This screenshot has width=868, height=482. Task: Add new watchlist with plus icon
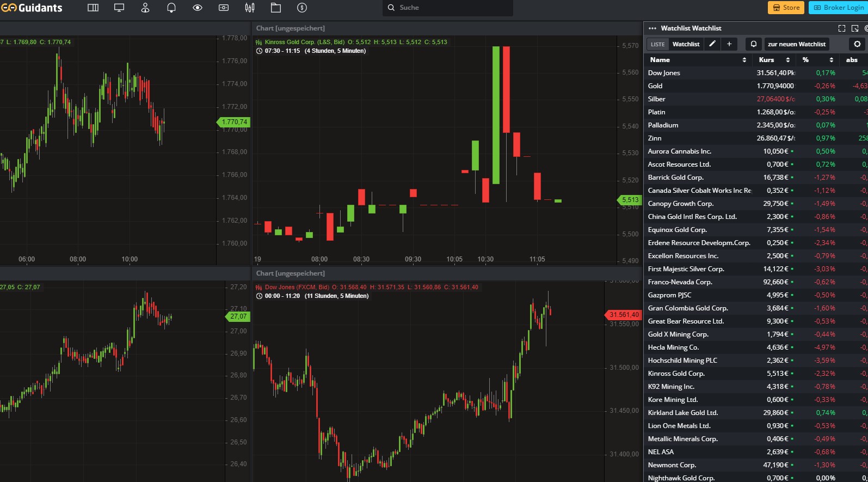[729, 44]
